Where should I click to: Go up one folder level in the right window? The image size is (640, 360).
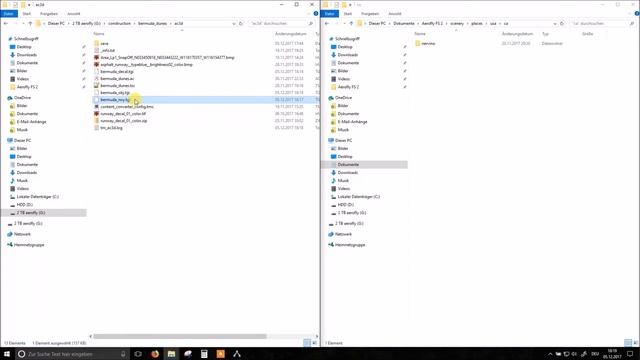351,24
